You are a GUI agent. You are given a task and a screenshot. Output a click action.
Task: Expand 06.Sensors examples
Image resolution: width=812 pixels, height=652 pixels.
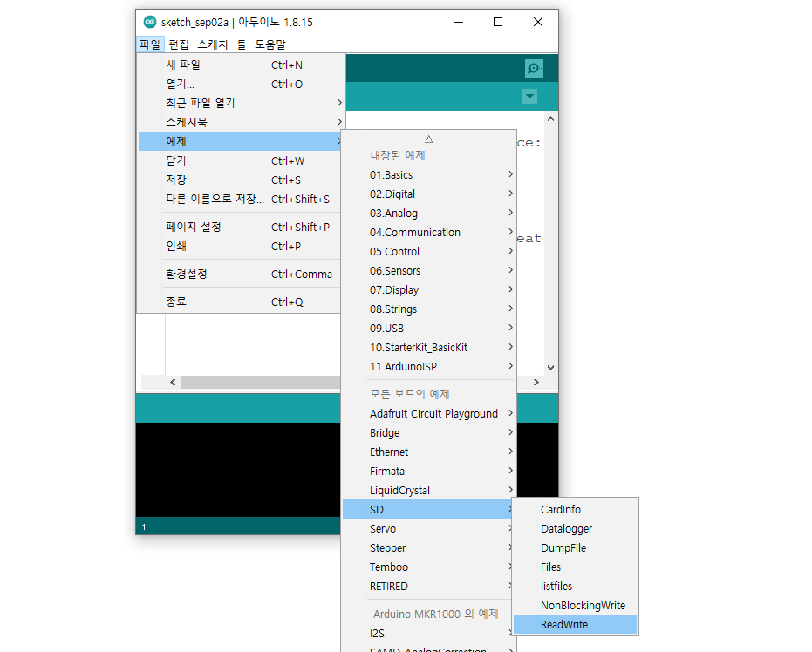point(429,270)
